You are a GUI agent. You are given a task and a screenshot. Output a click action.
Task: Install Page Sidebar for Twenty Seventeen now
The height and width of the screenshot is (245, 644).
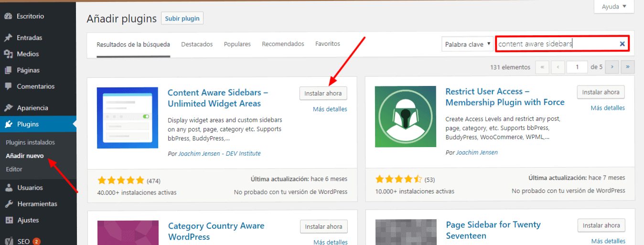point(601,225)
